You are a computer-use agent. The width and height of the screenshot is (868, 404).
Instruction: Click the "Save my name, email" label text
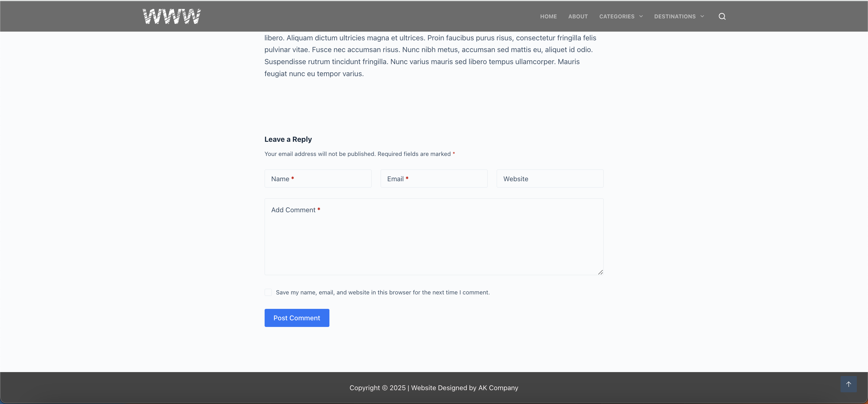point(382,293)
